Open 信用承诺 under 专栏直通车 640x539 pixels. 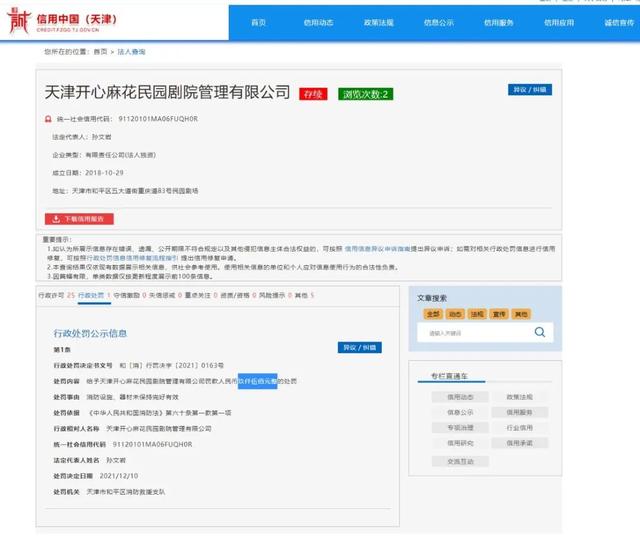click(520, 443)
